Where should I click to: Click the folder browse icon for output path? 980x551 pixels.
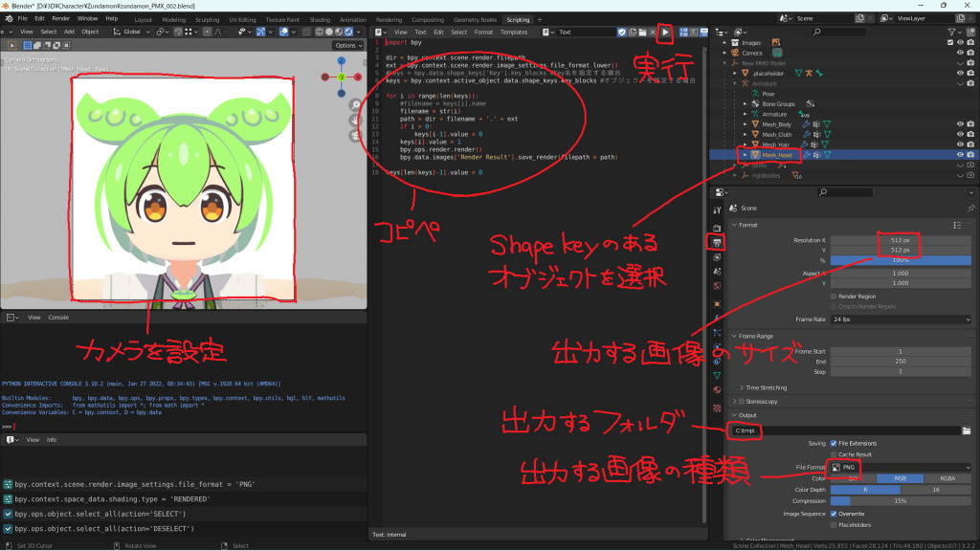click(x=967, y=430)
